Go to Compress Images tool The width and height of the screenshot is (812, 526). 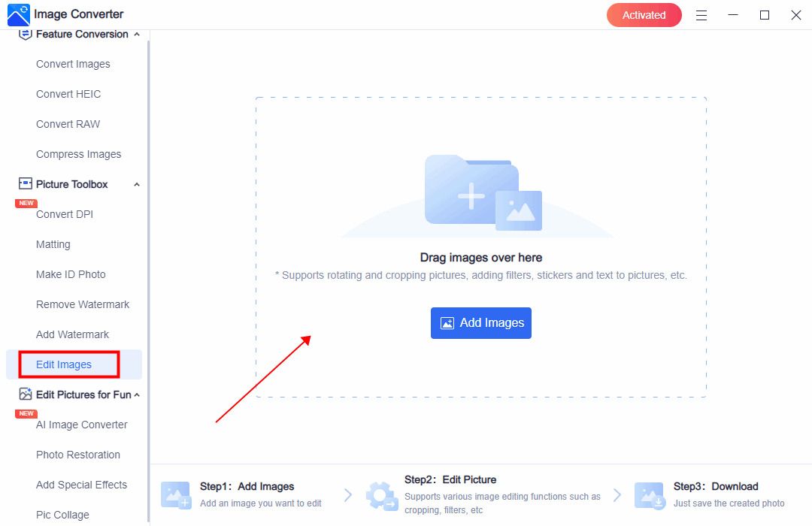pos(78,154)
